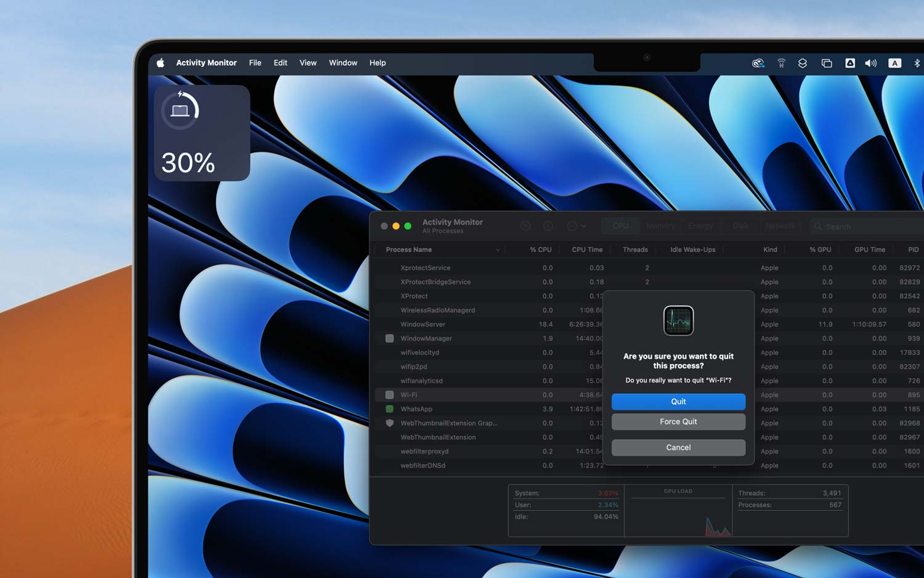The image size is (924, 578).
Task: Open process info via the (i) icon
Action: pos(548,226)
